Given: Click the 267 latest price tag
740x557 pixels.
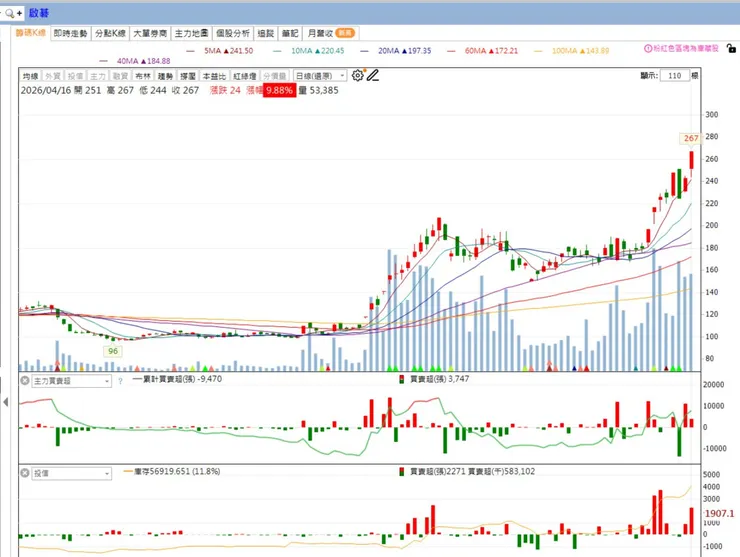Looking at the screenshot, I should click(691, 138).
